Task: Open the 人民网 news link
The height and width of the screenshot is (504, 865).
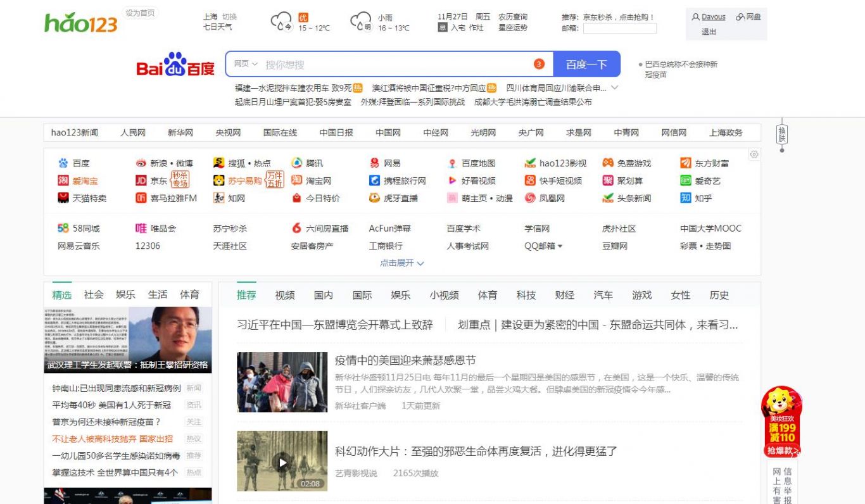Action: point(133,133)
